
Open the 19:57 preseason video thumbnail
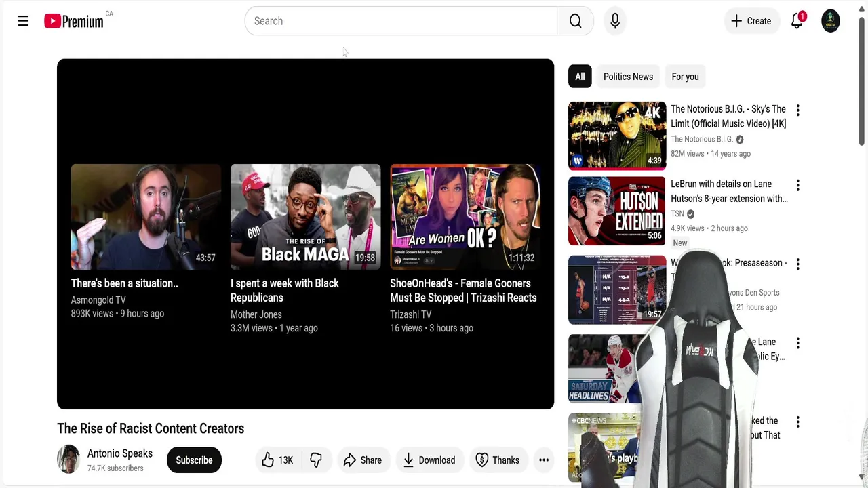pos(617,289)
